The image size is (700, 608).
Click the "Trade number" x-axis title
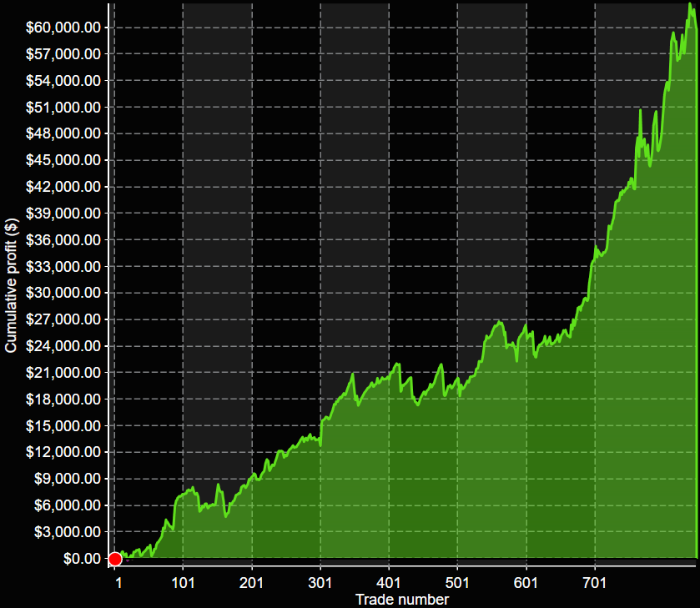(402, 600)
